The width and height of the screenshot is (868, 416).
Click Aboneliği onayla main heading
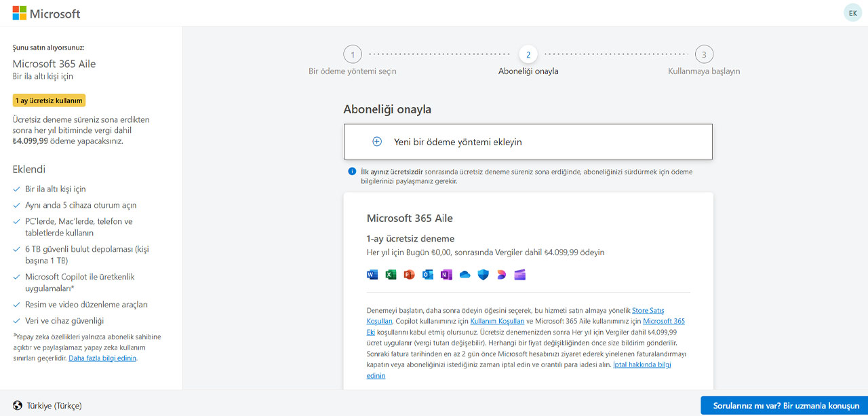tap(387, 109)
